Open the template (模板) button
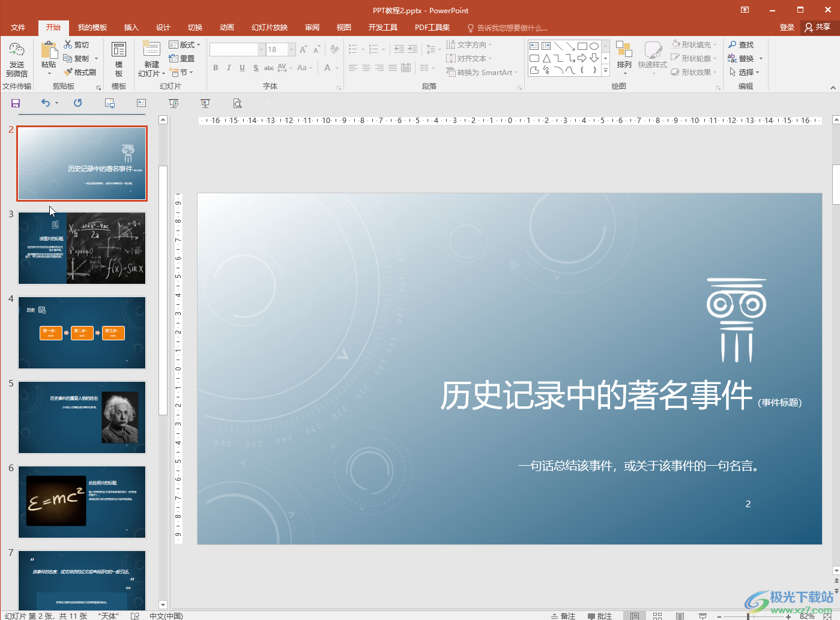Screen dimensions: 840x620 click(x=119, y=59)
